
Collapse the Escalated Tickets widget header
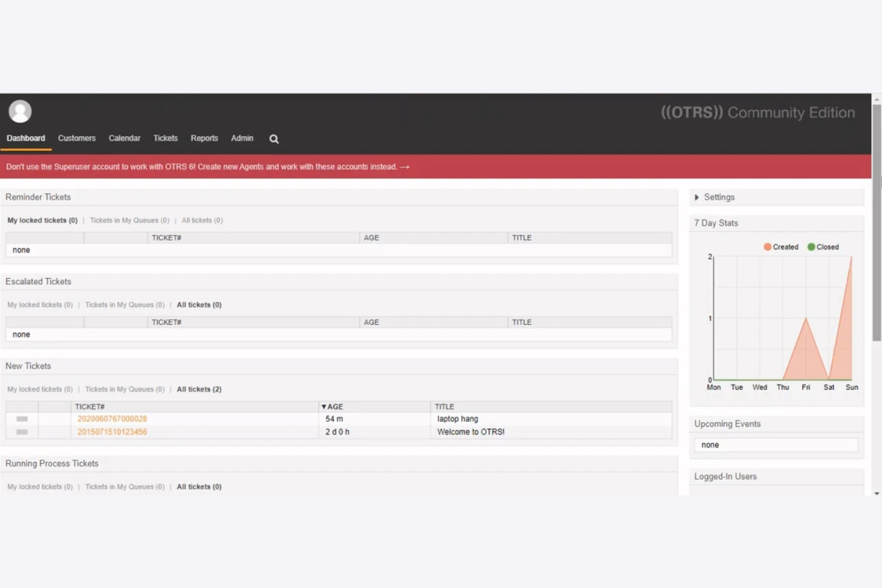pos(38,281)
